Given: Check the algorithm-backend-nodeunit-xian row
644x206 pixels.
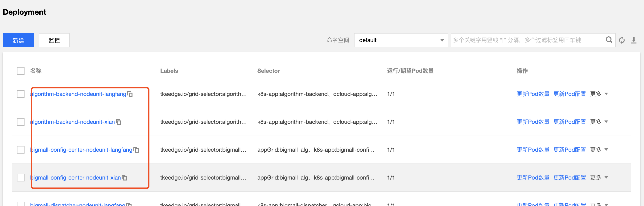Looking at the screenshot, I should (21, 122).
